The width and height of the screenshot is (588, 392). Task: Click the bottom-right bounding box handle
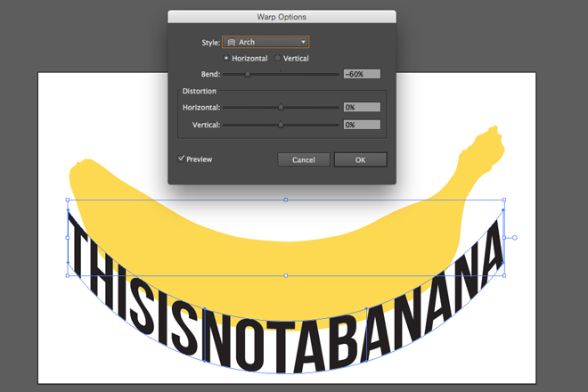pyautogui.click(x=504, y=275)
